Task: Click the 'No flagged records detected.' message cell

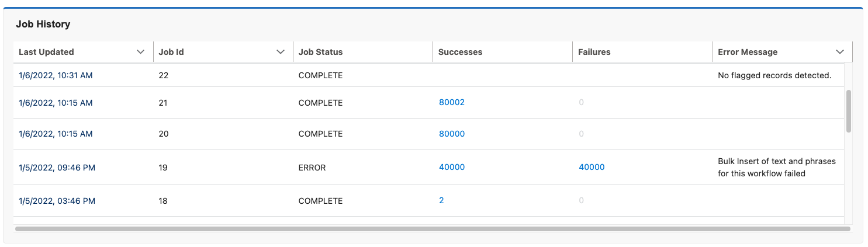Action: pyautogui.click(x=774, y=75)
